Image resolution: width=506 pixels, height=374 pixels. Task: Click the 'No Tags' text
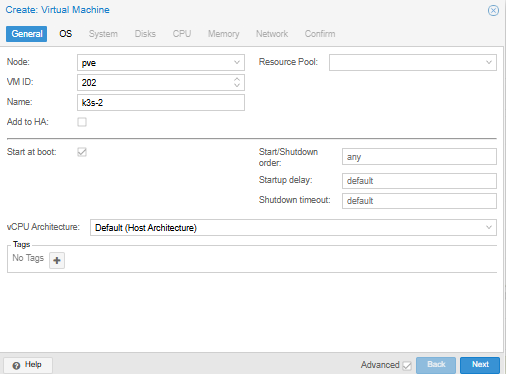pyautogui.click(x=28, y=258)
